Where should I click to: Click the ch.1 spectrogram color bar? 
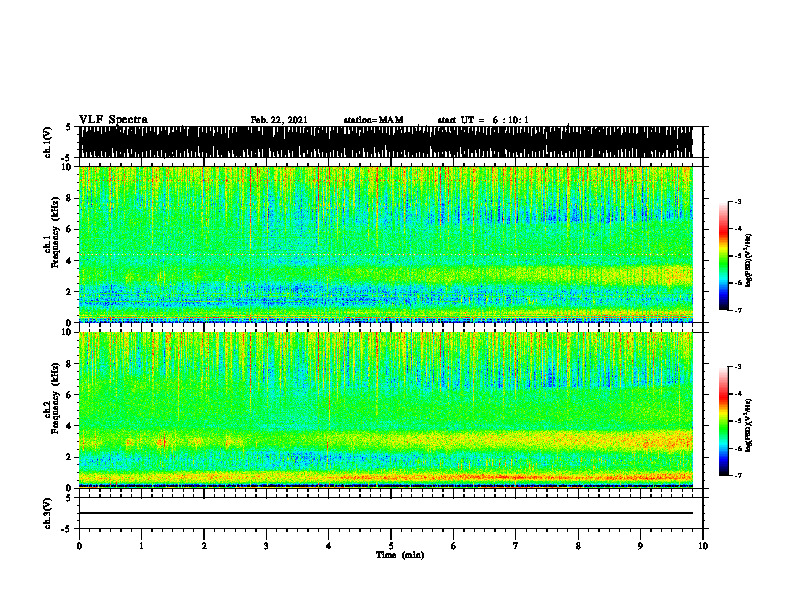[x=723, y=256]
